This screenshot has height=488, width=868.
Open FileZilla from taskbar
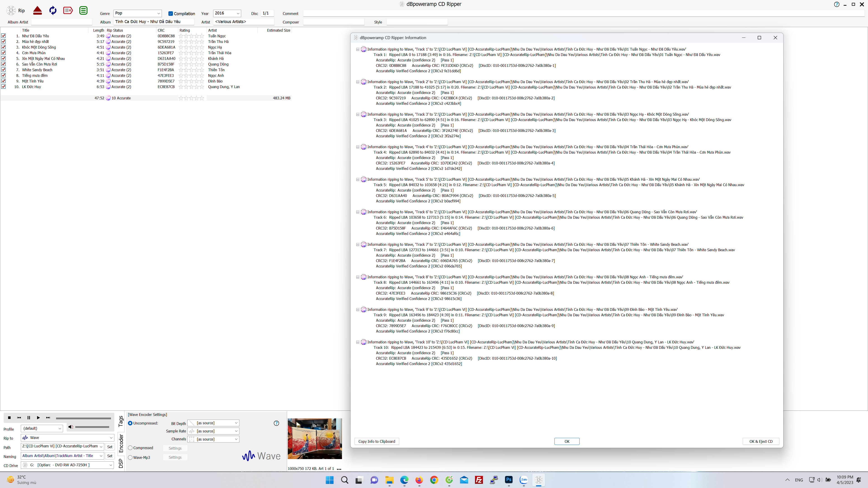(479, 480)
